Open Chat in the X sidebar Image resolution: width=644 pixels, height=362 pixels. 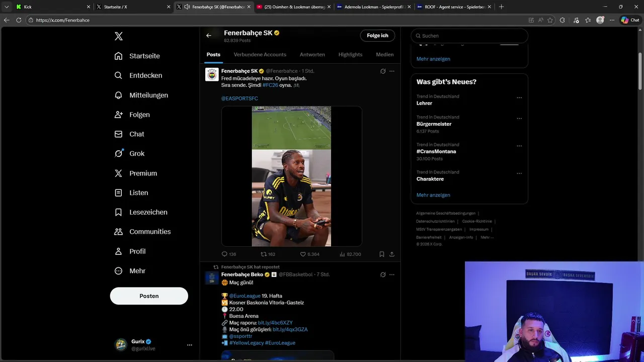(x=129, y=134)
